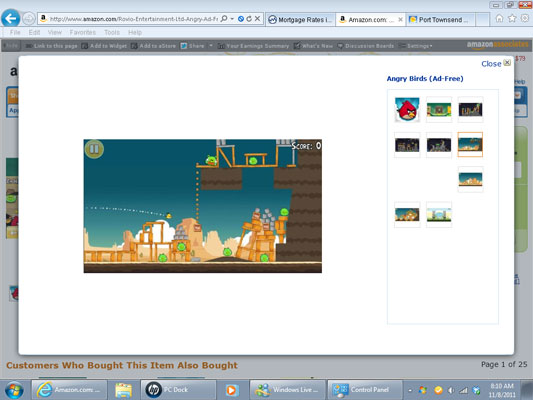The width and height of the screenshot is (533, 400).
Task: Click the X icon beside Close
Action: pos(507,63)
